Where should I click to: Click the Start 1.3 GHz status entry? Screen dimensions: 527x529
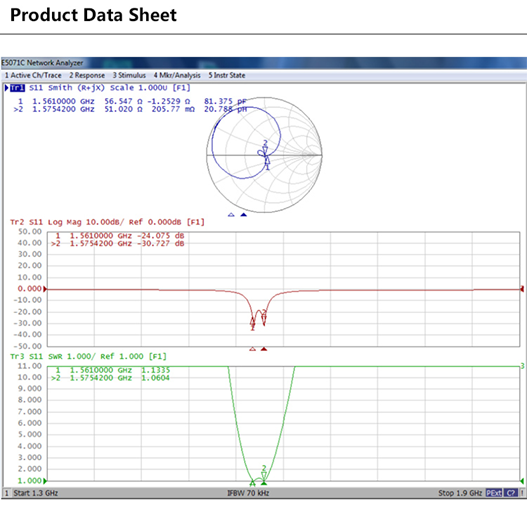click(x=35, y=493)
